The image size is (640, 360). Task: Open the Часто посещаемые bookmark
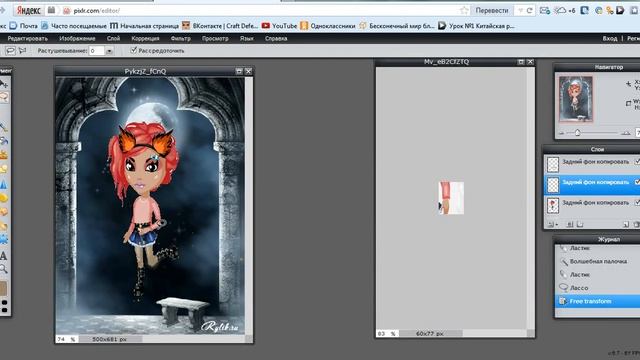(x=74, y=26)
